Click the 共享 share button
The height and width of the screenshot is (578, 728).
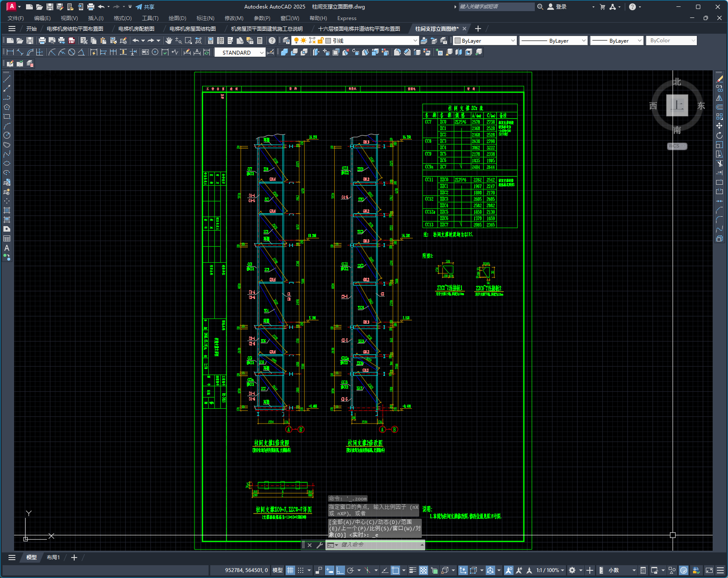pos(145,7)
